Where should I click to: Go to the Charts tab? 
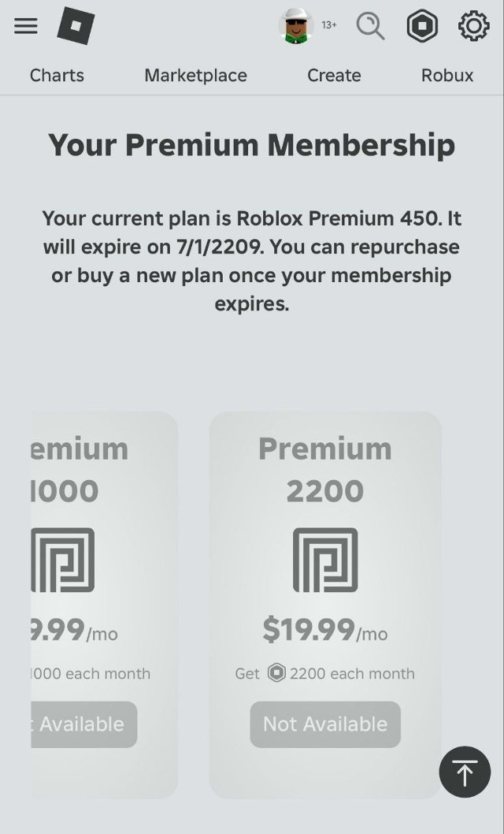click(x=57, y=76)
